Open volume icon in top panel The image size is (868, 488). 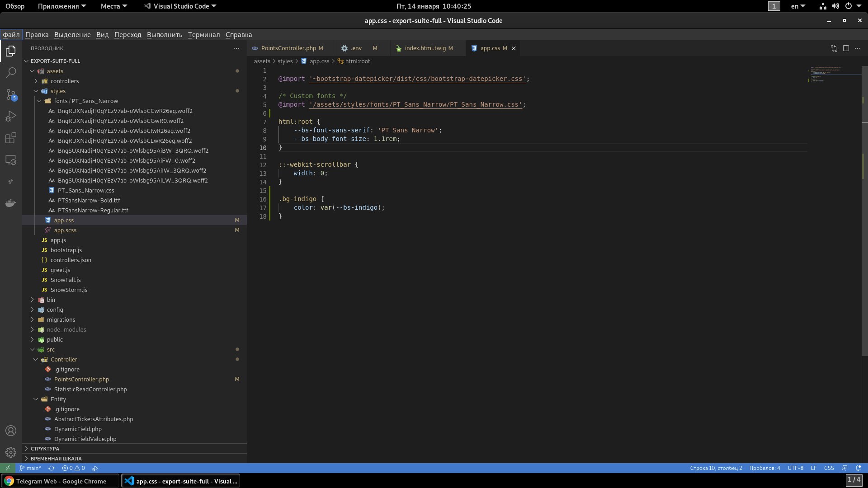(835, 6)
